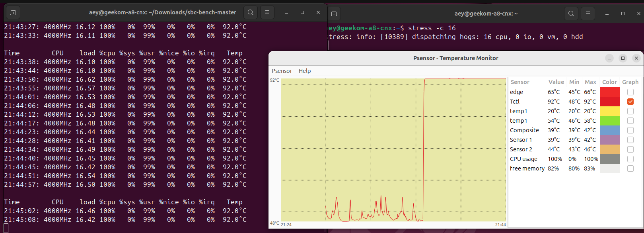The width and height of the screenshot is (644, 233).
Task: Close the sbc-bench-master terminal window
Action: [318, 12]
